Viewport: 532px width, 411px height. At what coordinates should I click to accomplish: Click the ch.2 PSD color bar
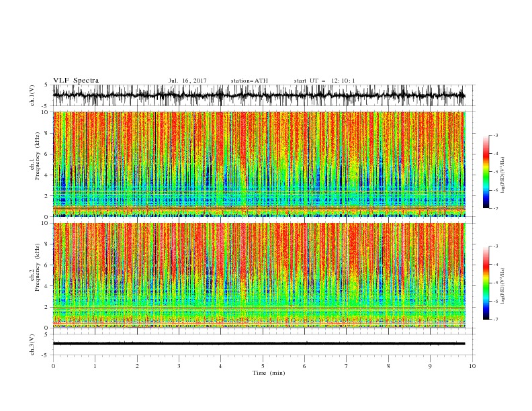coord(486,283)
